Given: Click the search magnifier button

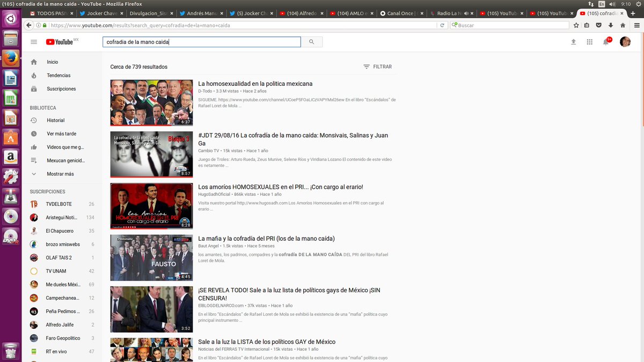Looking at the screenshot, I should click(312, 42).
